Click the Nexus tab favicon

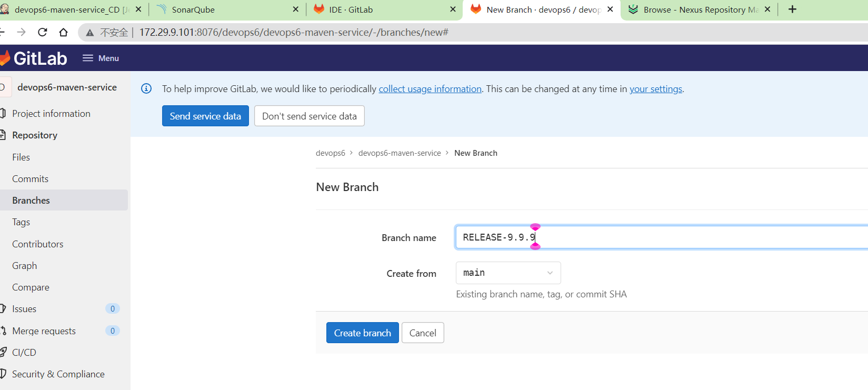[x=633, y=9]
